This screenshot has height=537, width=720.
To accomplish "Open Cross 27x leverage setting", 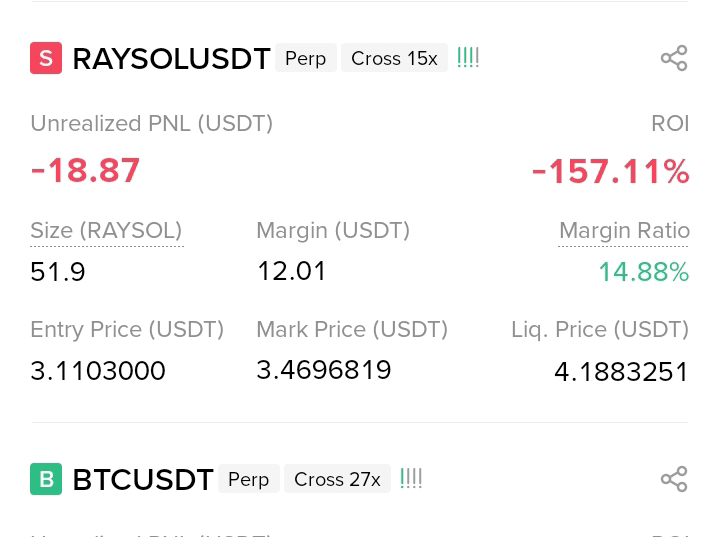I will (338, 479).
